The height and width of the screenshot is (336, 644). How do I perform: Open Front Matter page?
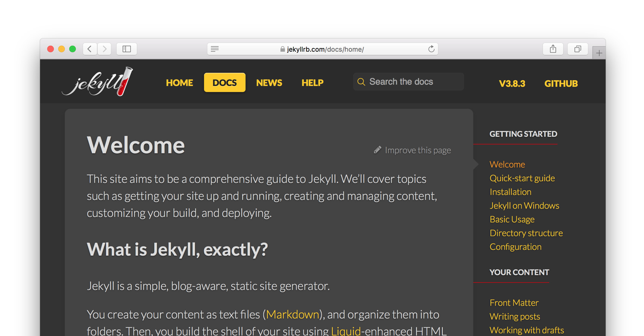click(x=514, y=303)
